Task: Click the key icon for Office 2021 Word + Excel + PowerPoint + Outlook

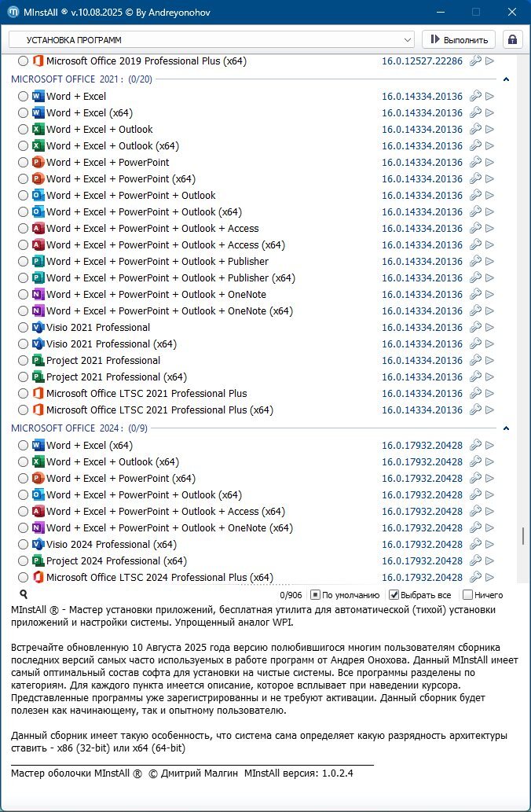Action: pyautogui.click(x=475, y=195)
